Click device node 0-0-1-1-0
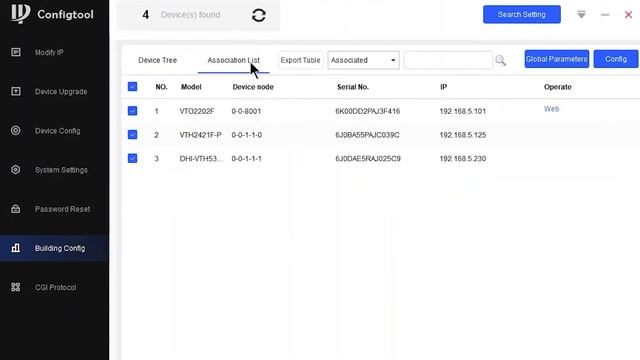 pyautogui.click(x=247, y=135)
